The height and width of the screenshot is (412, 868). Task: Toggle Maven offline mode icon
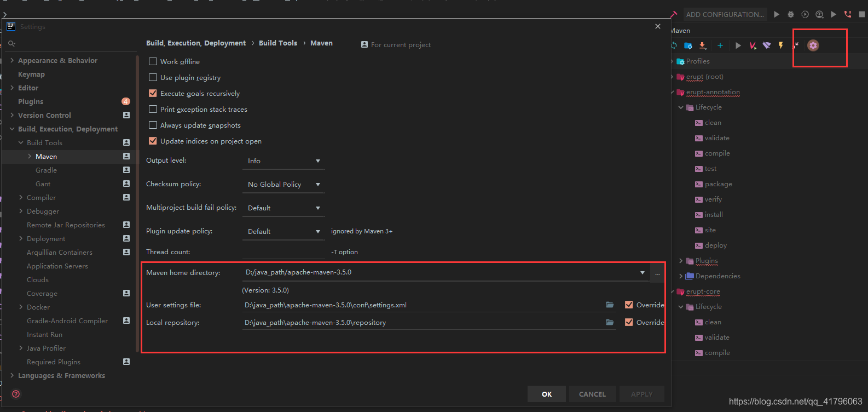767,45
